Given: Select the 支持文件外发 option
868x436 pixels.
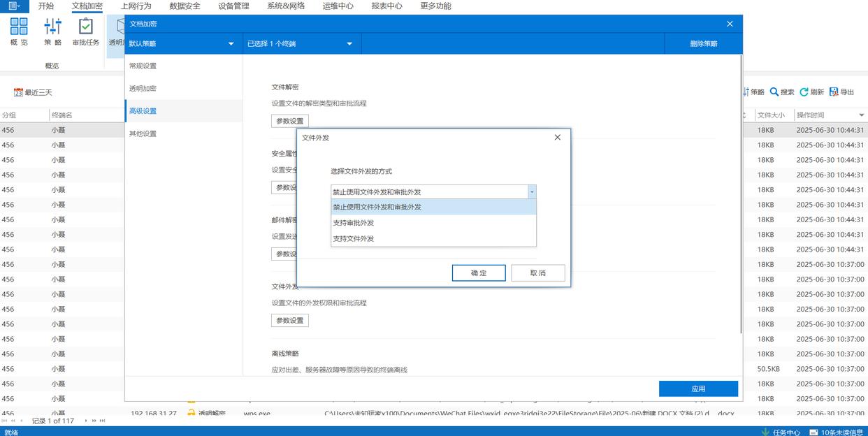Looking at the screenshot, I should coord(354,238).
